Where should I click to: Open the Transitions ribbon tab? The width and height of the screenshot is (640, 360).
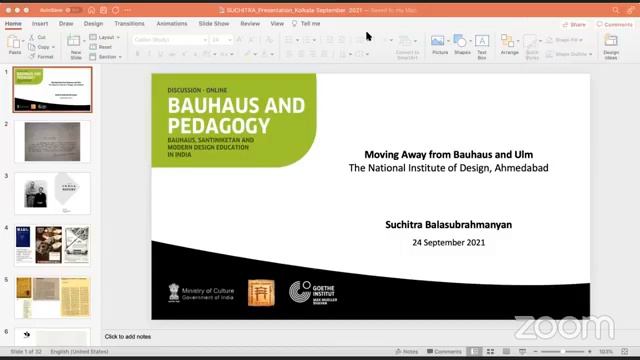coord(129,24)
